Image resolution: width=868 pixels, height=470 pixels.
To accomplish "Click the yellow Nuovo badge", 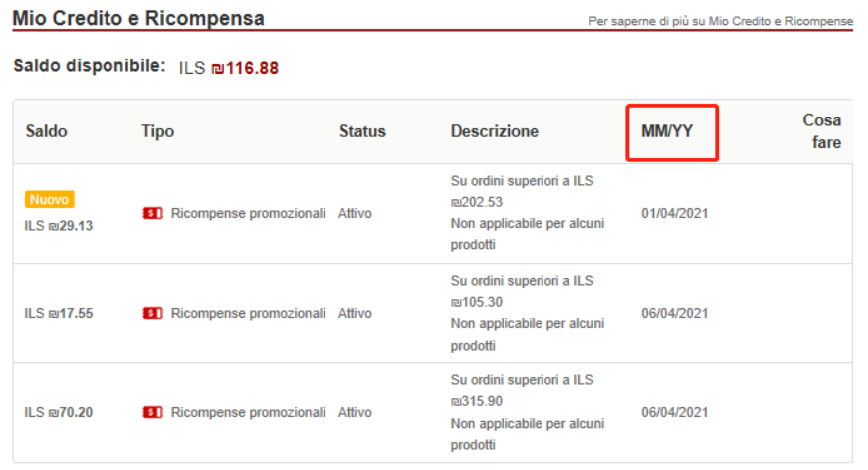I will (50, 200).
